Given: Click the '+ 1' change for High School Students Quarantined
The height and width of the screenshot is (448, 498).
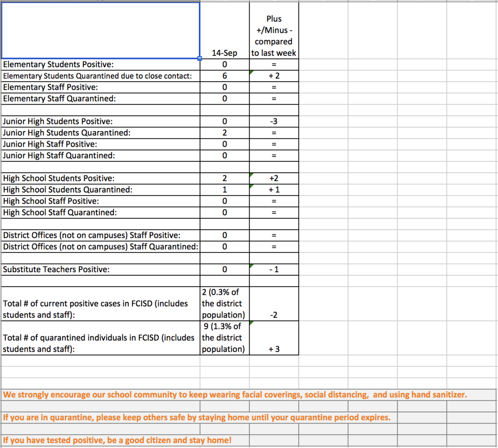Looking at the screenshot, I should 274,190.
